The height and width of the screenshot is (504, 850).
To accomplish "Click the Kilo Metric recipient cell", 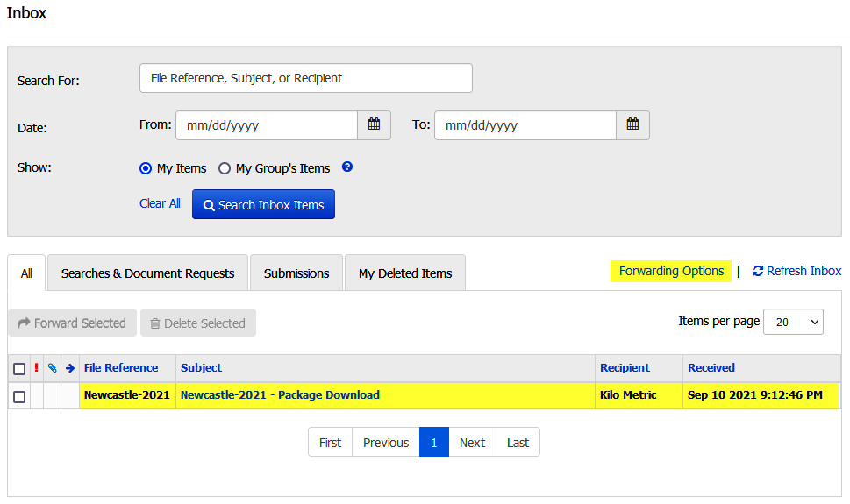I will (639, 395).
